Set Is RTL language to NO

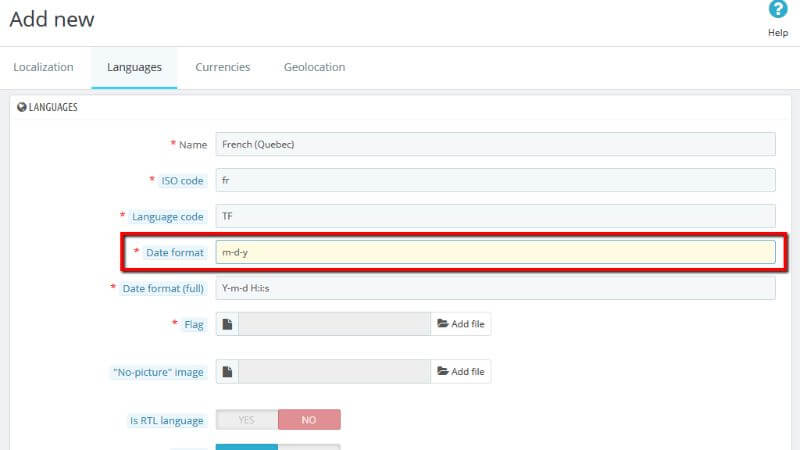309,420
